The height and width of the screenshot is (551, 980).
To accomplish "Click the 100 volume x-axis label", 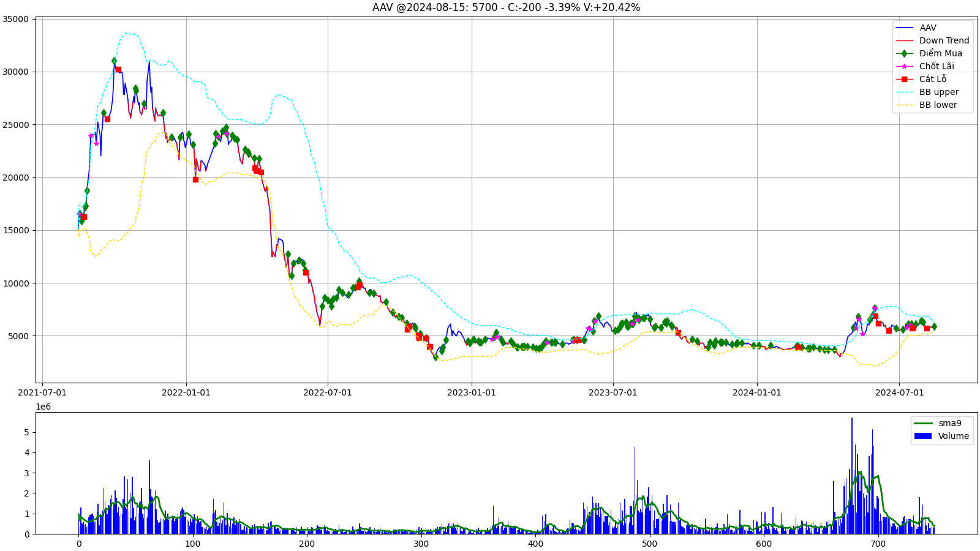I will click(x=193, y=544).
